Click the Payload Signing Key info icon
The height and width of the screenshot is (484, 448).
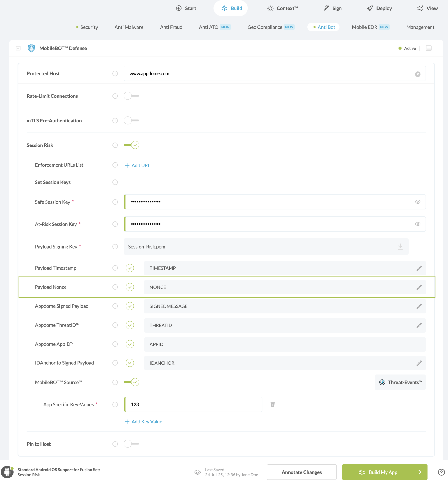[x=115, y=247]
